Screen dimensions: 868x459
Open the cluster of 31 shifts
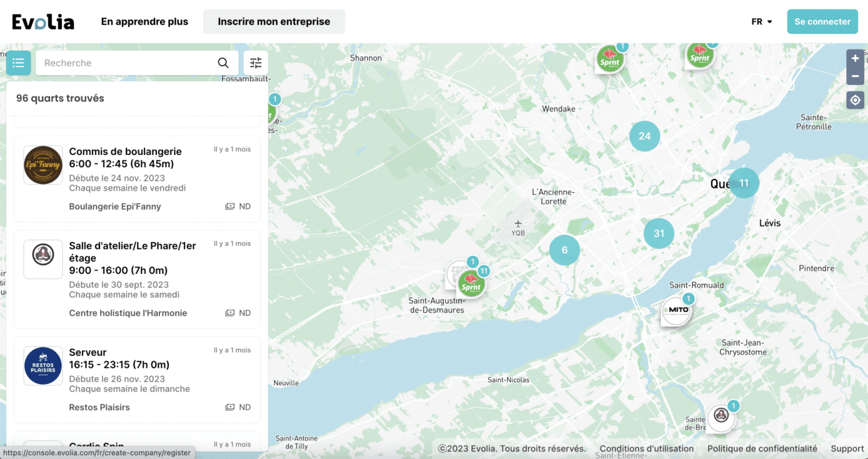658,234
